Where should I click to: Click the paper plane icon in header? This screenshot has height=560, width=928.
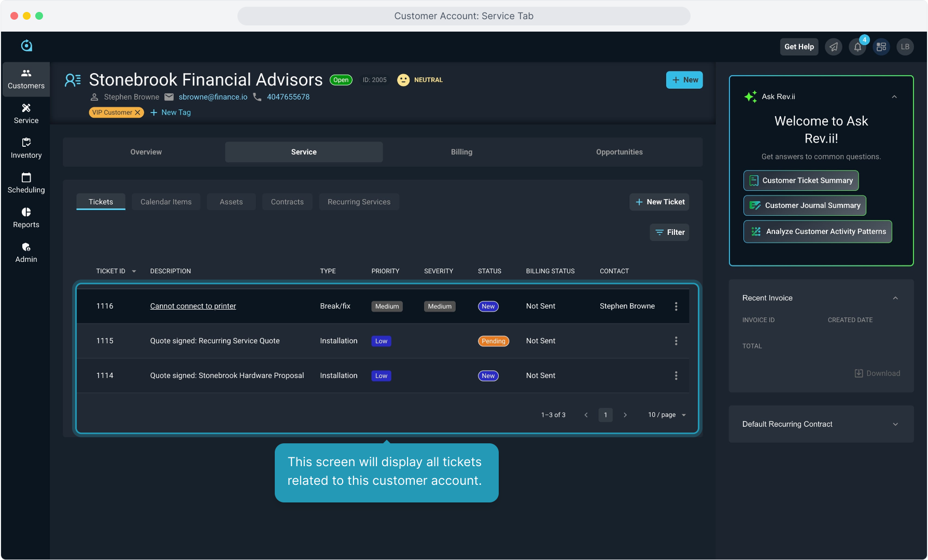(834, 47)
